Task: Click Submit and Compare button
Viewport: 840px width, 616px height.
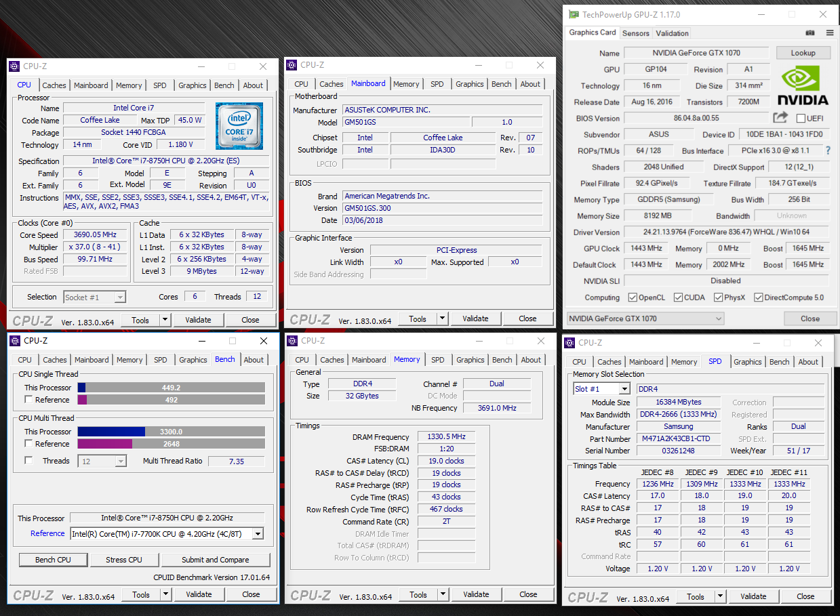Action: coord(215,560)
